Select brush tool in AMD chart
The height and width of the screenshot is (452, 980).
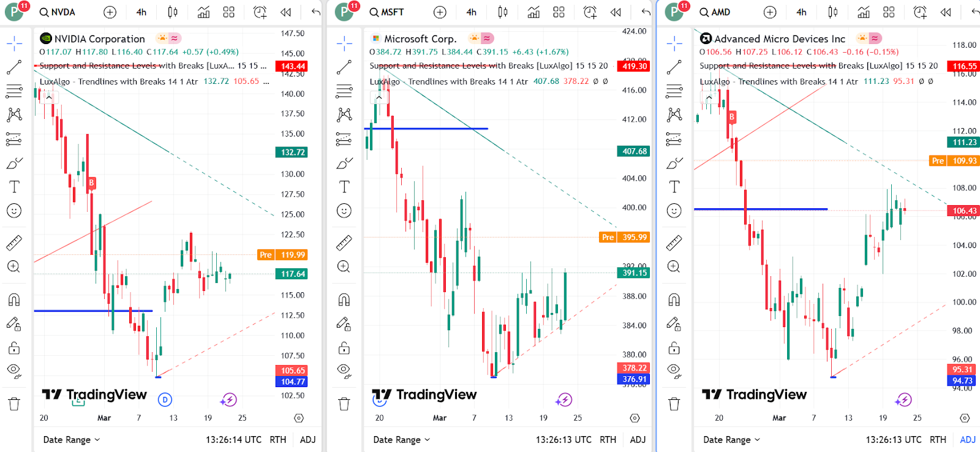(x=674, y=163)
